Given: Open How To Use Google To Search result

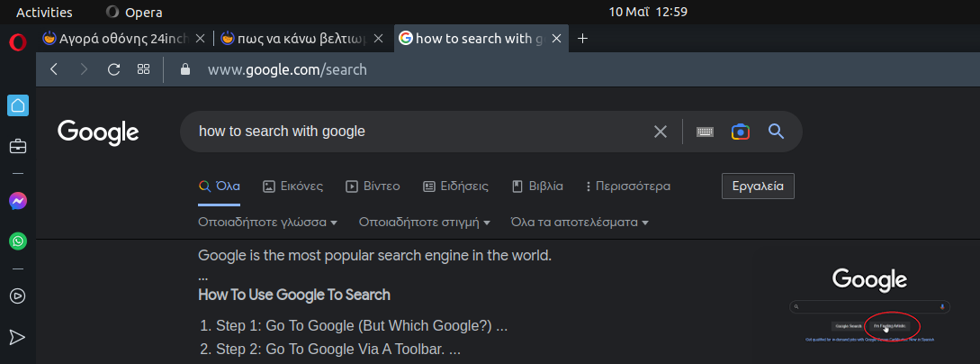Looking at the screenshot, I should point(294,295).
